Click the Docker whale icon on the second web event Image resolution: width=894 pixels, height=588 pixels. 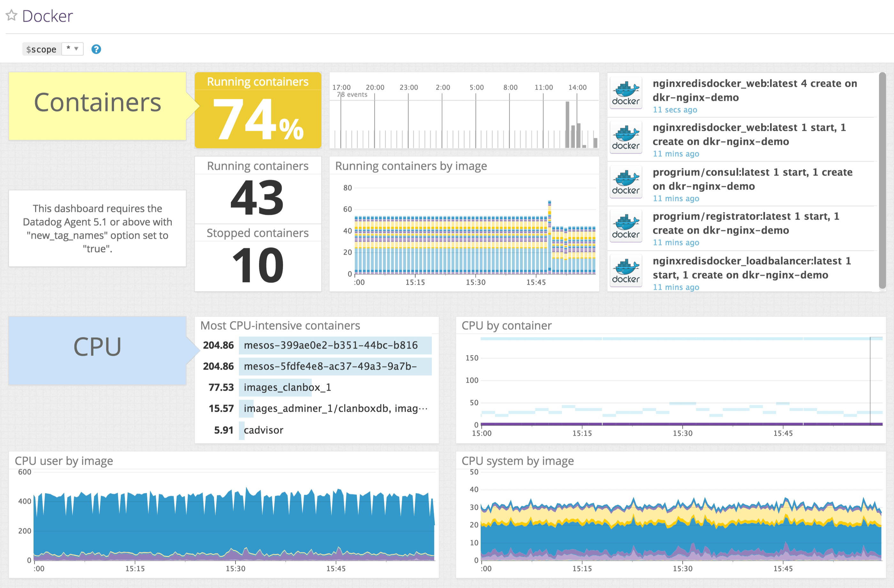[x=625, y=138]
